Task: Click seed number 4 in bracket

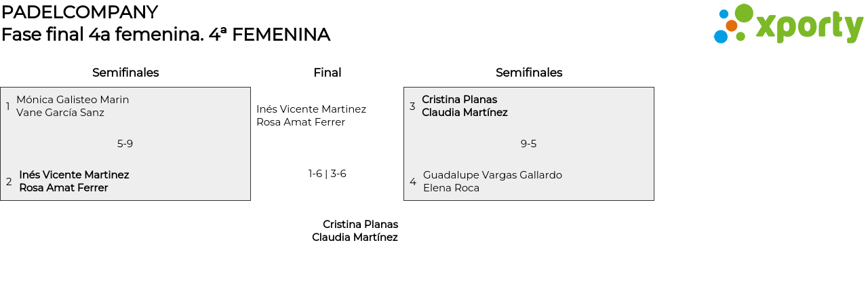Action: pyautogui.click(x=413, y=182)
